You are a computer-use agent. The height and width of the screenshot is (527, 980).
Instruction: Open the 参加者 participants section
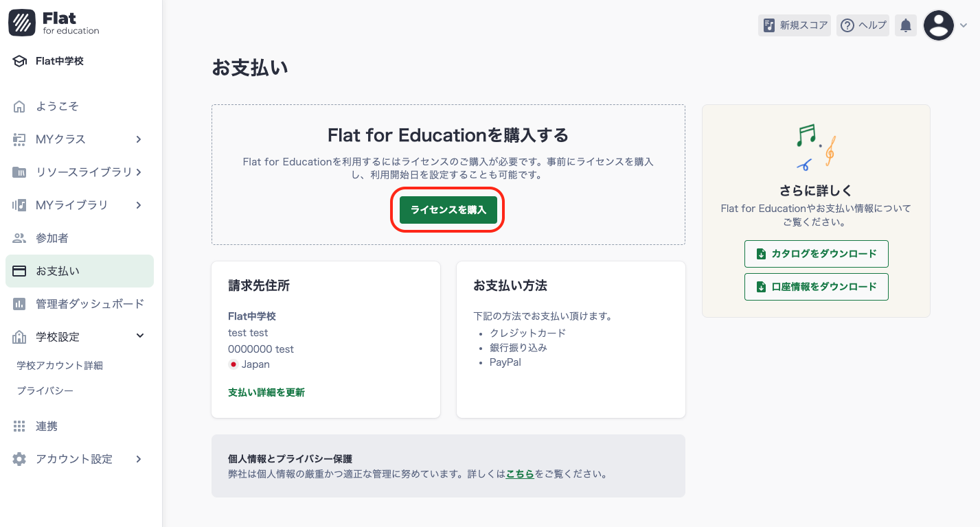[x=52, y=237]
